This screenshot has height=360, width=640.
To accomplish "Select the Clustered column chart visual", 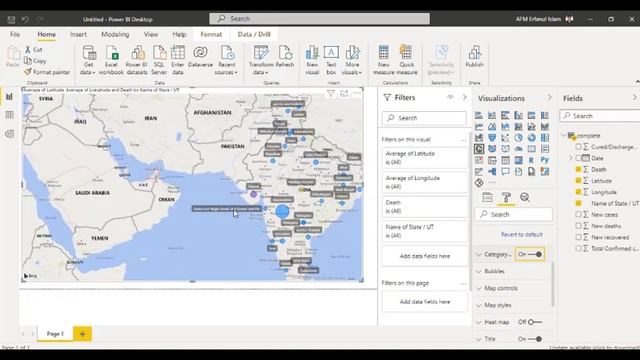I will tap(518, 116).
